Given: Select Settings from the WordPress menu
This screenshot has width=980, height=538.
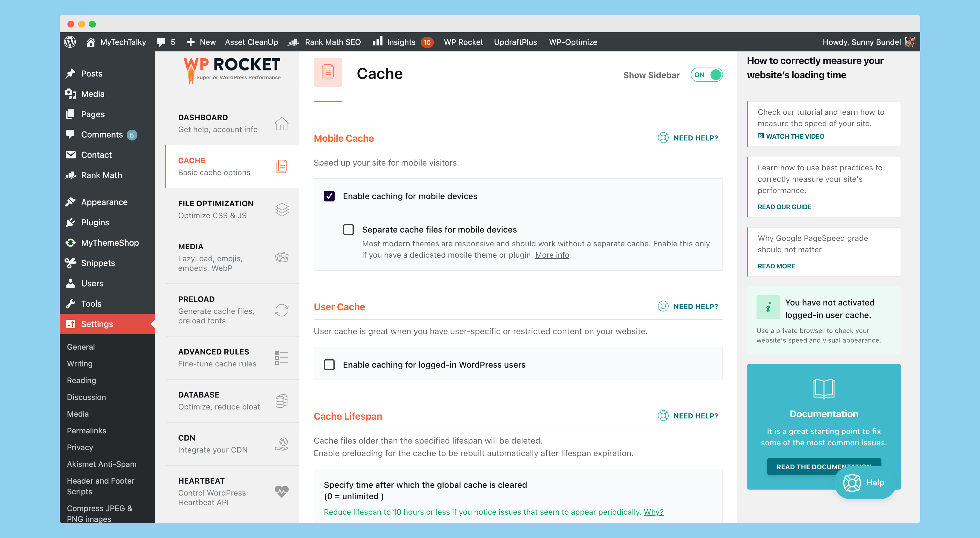Looking at the screenshot, I should click(x=97, y=324).
